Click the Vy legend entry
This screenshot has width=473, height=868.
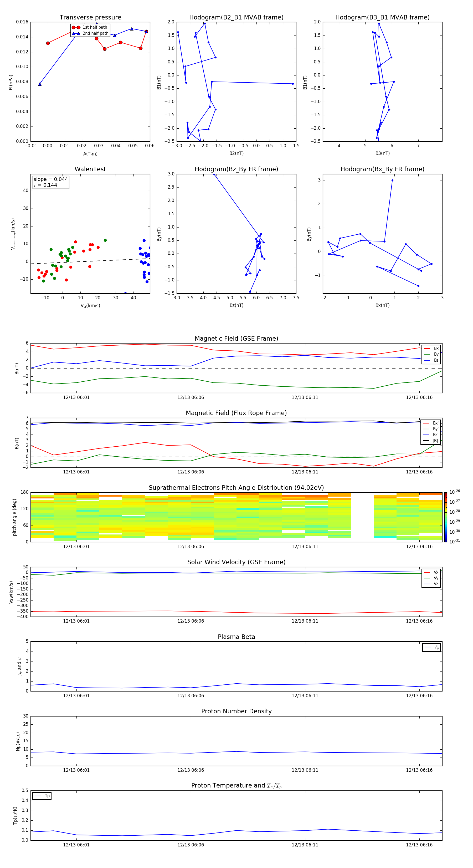click(431, 578)
